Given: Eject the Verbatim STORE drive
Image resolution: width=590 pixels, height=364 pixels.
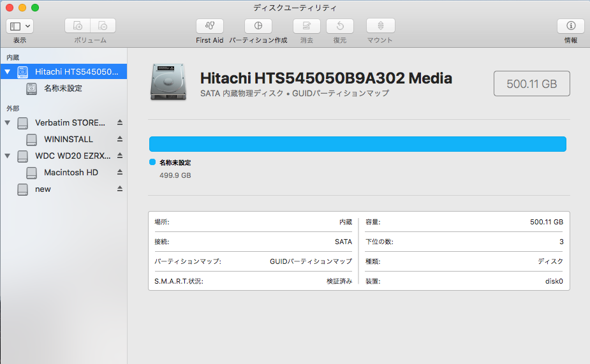Looking at the screenshot, I should [119, 122].
